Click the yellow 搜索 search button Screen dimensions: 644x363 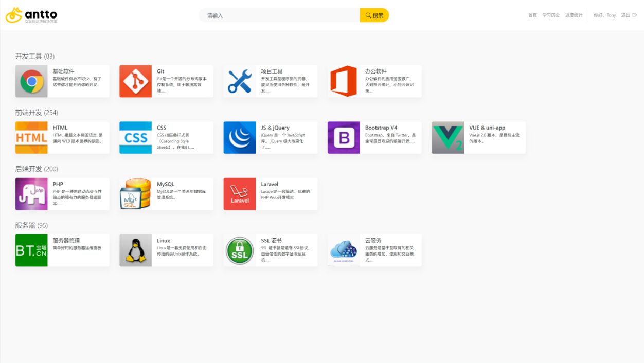[x=374, y=15]
